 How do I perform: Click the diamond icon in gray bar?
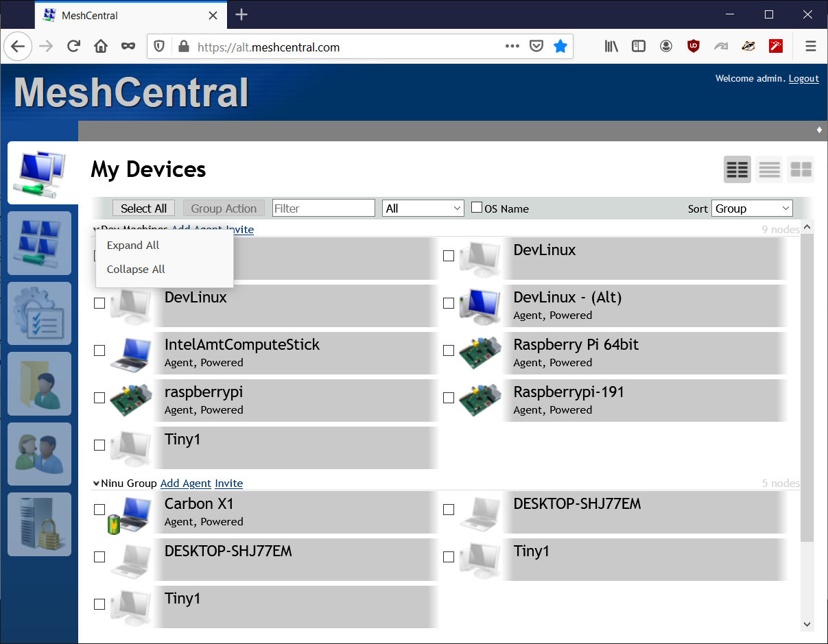(819, 130)
